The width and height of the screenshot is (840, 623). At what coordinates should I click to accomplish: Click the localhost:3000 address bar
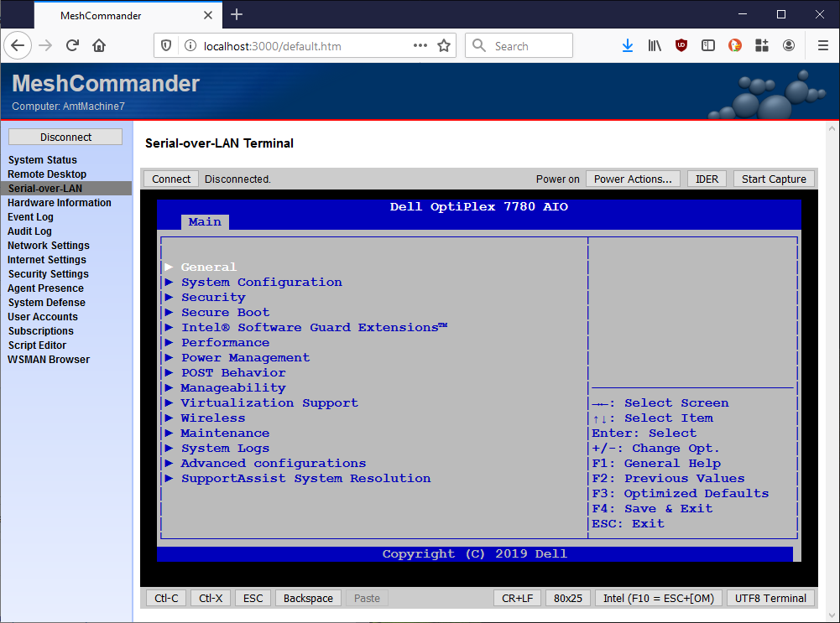[305, 45]
